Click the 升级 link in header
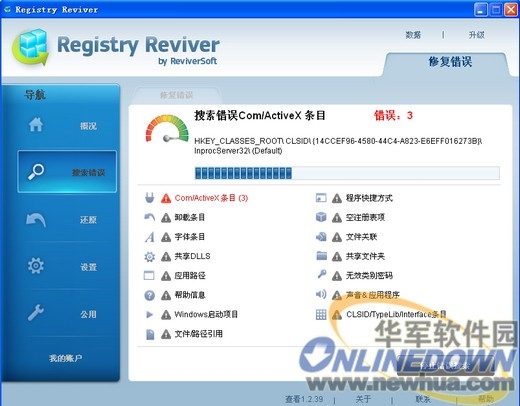The height and width of the screenshot is (406, 520). pos(476,35)
